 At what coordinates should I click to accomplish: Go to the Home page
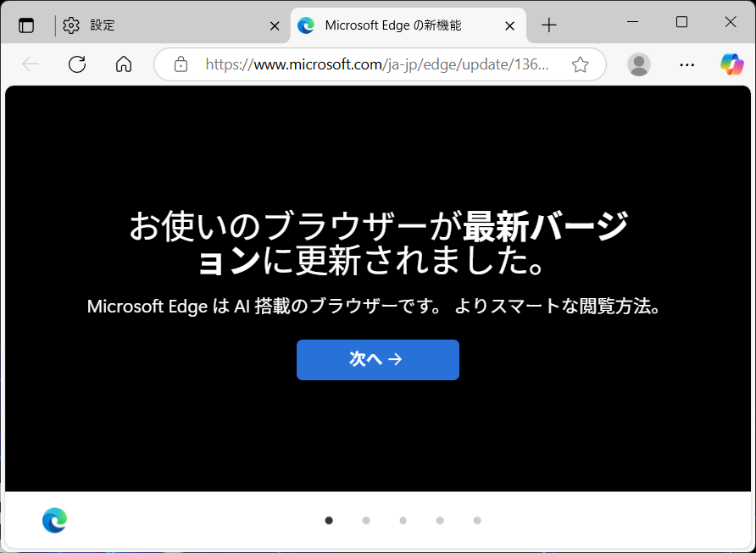click(x=124, y=64)
